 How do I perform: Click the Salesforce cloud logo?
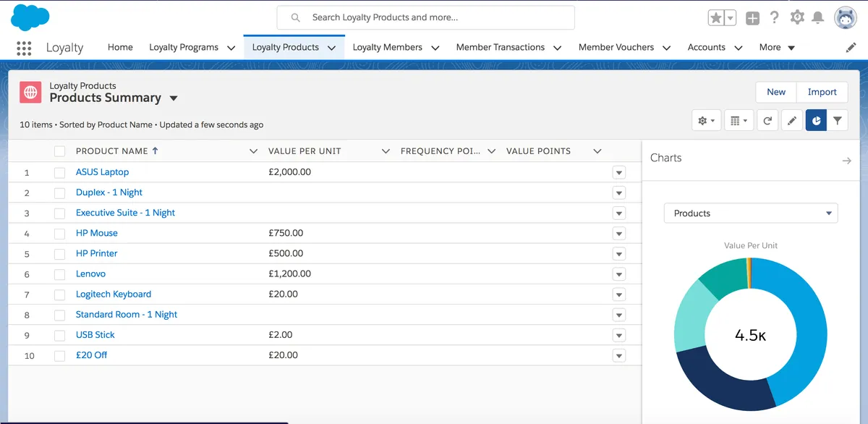(x=30, y=16)
